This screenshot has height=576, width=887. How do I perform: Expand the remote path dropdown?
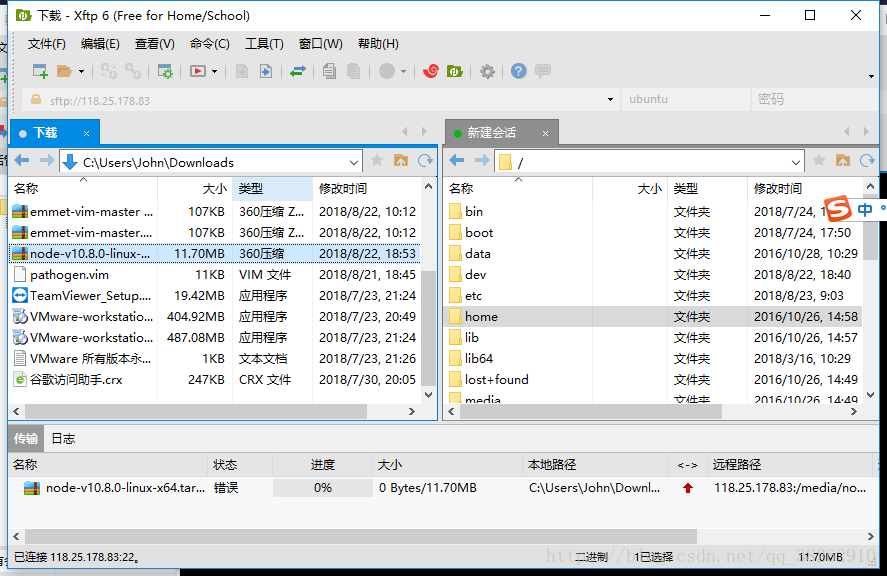pyautogui.click(x=795, y=162)
